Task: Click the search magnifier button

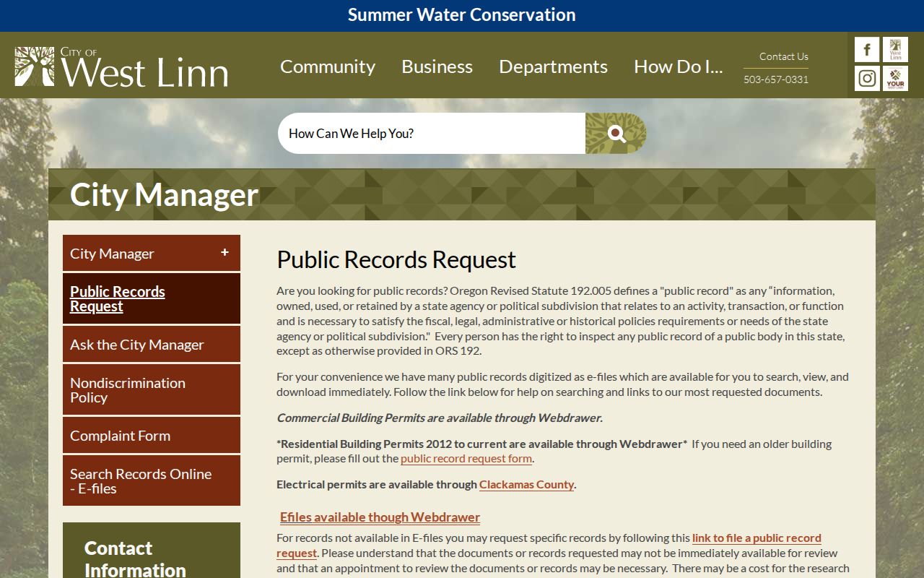Action: coord(616,133)
